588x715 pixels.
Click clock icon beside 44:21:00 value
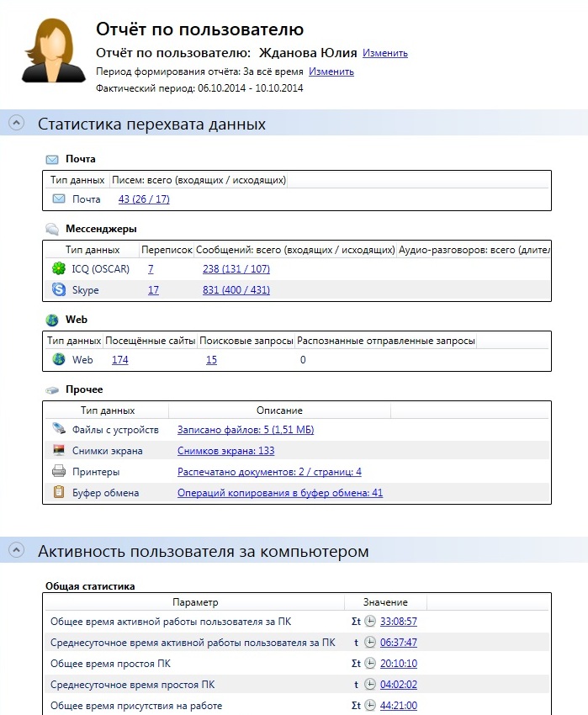pyautogui.click(x=370, y=706)
